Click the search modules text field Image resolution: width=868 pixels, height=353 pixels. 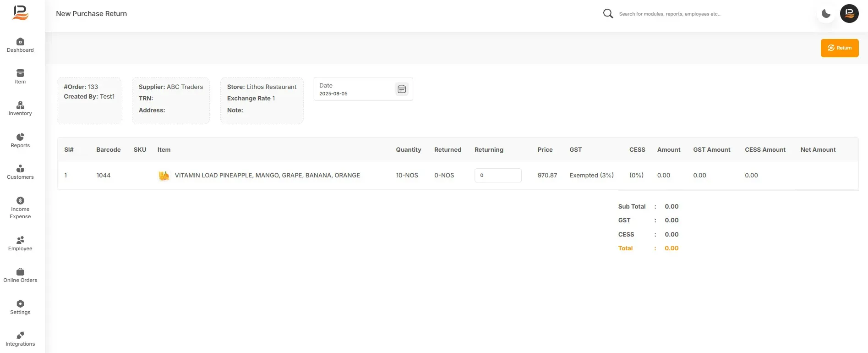click(x=670, y=14)
